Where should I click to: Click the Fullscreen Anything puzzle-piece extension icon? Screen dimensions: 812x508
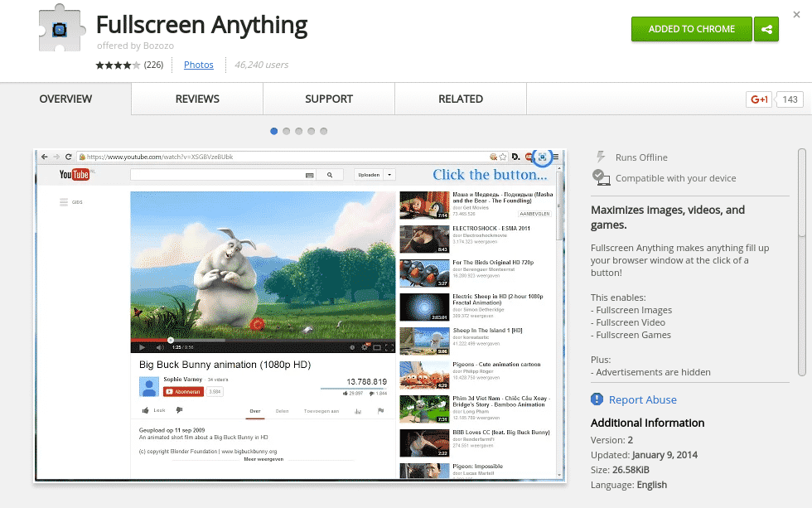60,28
